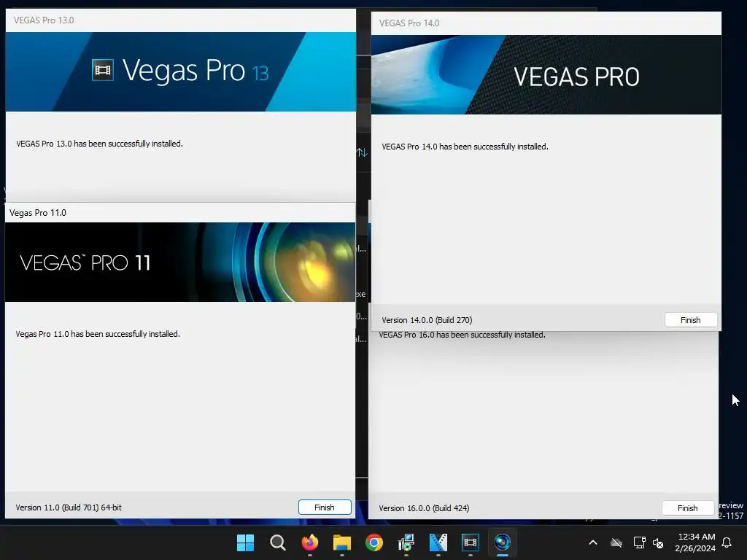
Task: Switch to the Vegas film-strip taskbar icon
Action: pos(471,542)
